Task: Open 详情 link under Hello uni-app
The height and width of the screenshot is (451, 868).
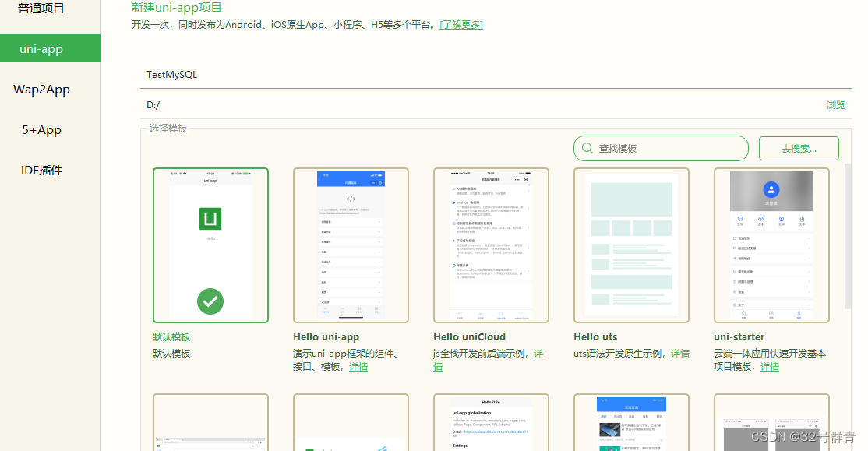Action: (x=358, y=367)
